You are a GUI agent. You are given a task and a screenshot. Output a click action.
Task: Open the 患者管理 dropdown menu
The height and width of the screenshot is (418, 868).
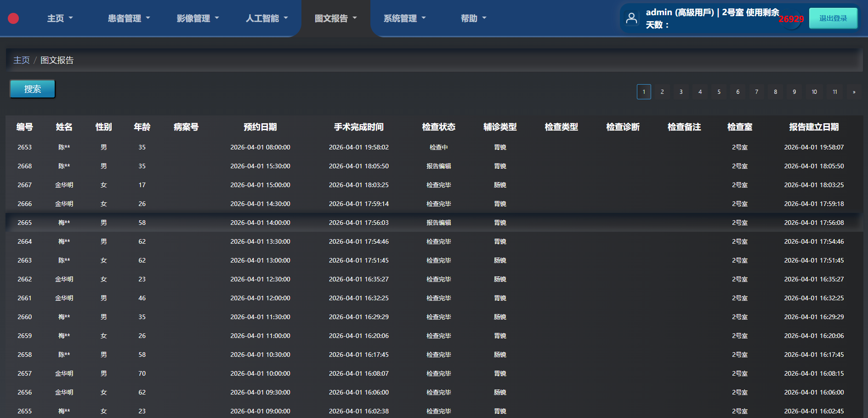[129, 18]
